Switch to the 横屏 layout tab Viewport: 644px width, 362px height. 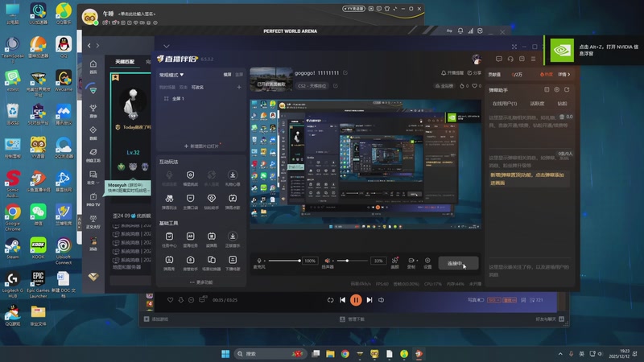pyautogui.click(x=227, y=75)
